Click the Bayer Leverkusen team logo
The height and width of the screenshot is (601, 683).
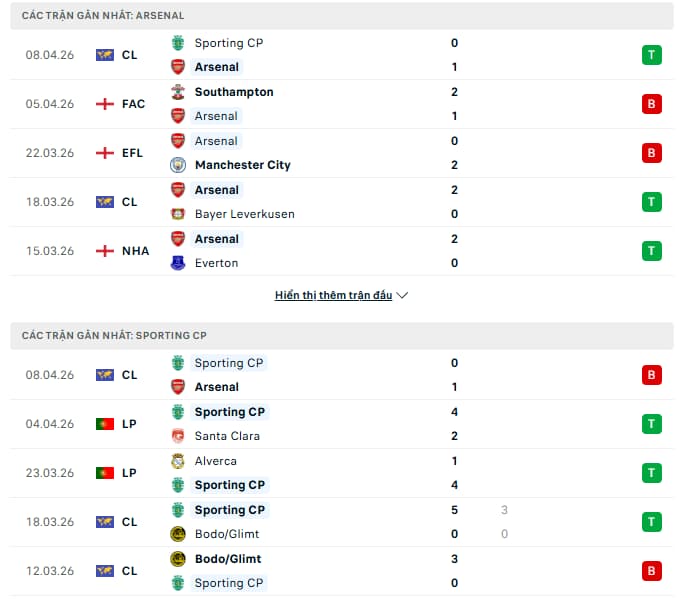(178, 214)
